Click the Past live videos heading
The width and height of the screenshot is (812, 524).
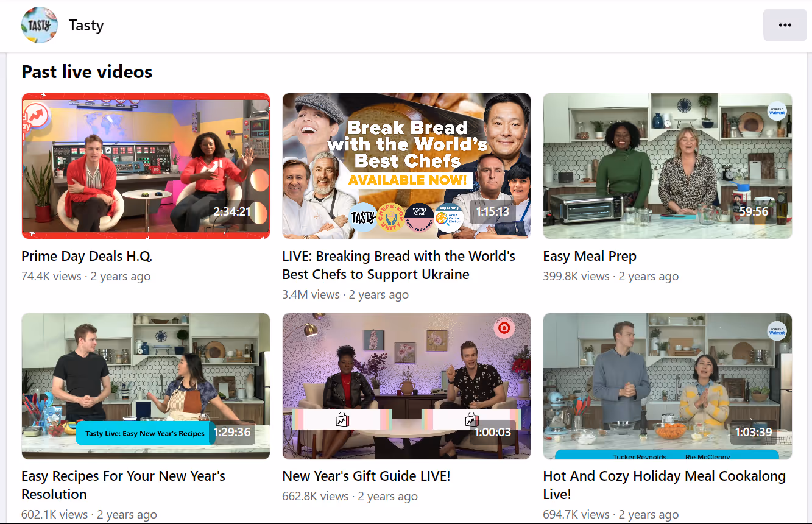[x=87, y=72]
